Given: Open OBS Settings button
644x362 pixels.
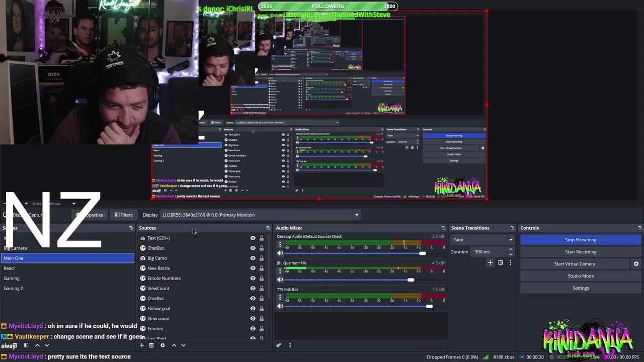Looking at the screenshot, I should click(581, 288).
